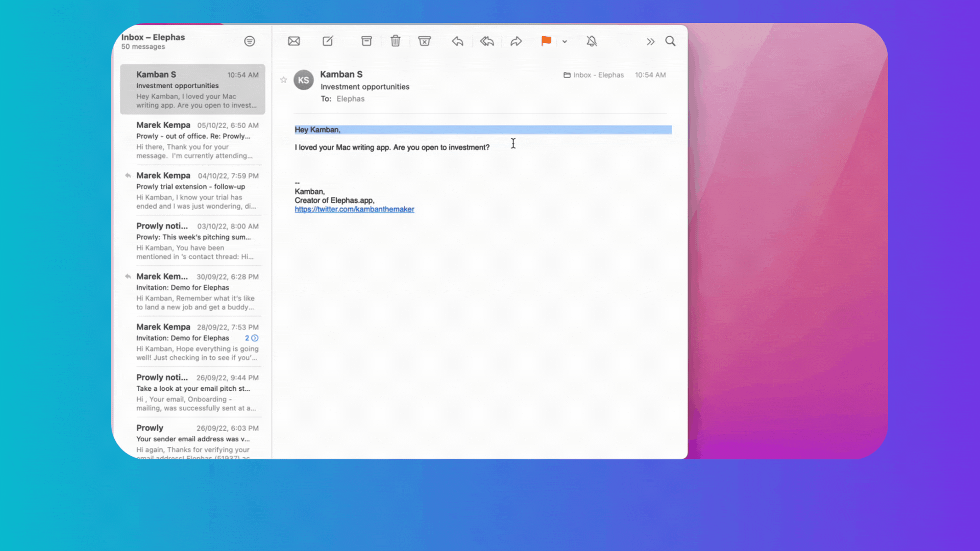Click the Elephas recipient in the To field
Screen dimensions: 980x551
[351, 99]
